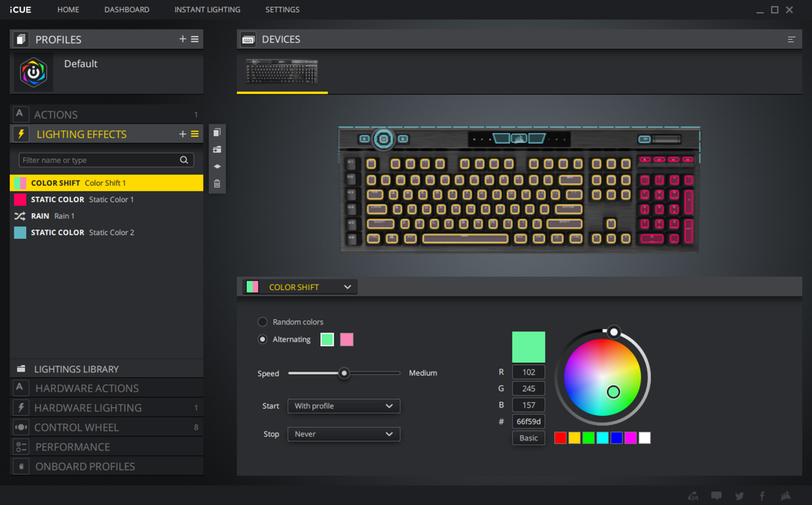Click the Profiles header icon
The height and width of the screenshot is (505, 812).
click(21, 39)
